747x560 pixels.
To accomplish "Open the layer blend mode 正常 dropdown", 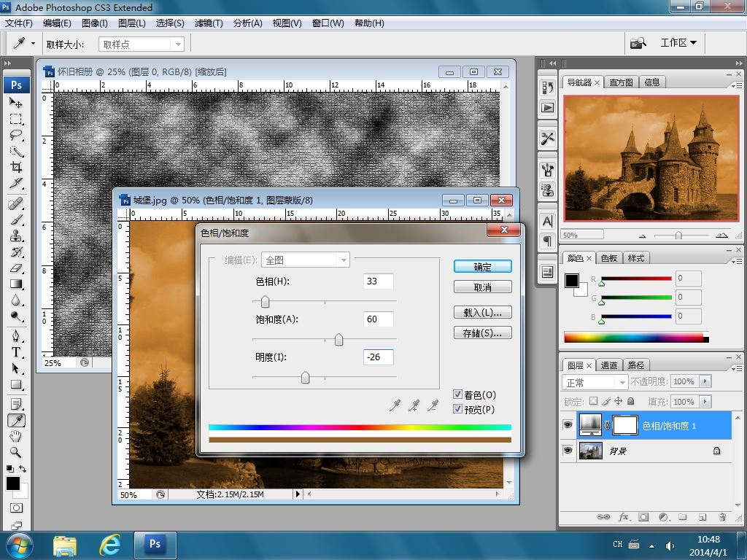I will [595, 382].
